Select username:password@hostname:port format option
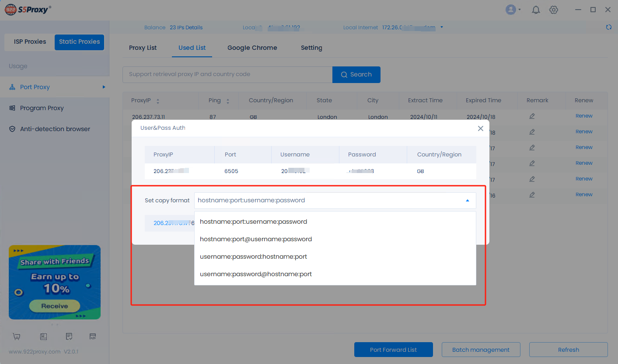The width and height of the screenshot is (618, 364). [255, 274]
